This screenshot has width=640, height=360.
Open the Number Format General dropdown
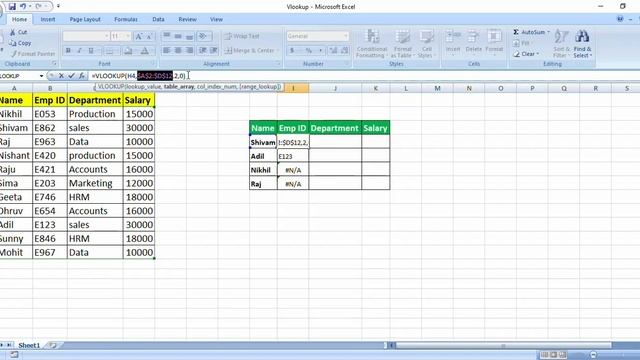[345, 36]
